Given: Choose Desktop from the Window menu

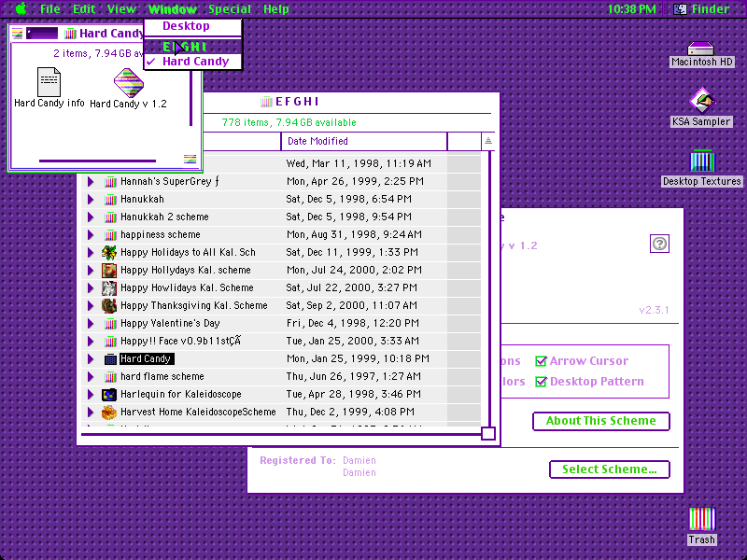Looking at the screenshot, I should pyautogui.click(x=192, y=26).
